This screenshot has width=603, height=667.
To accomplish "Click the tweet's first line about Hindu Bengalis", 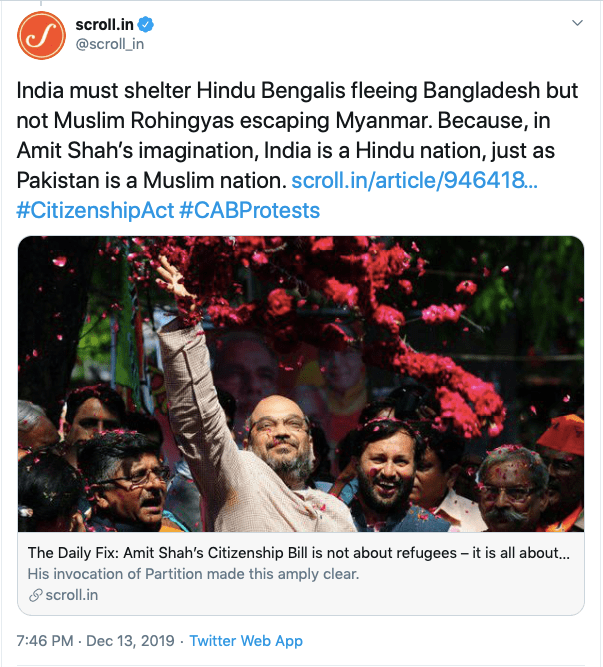I will [x=298, y=91].
